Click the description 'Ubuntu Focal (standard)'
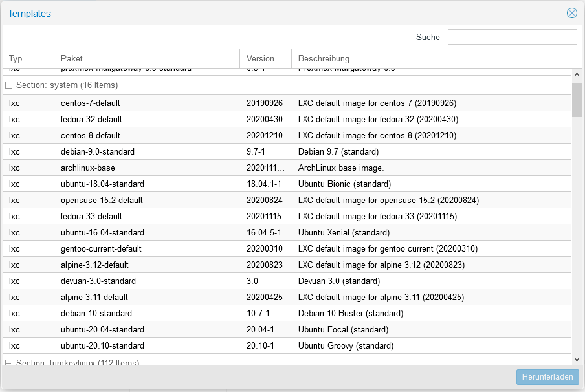Screen dimensions: 585x392 (x=343, y=330)
